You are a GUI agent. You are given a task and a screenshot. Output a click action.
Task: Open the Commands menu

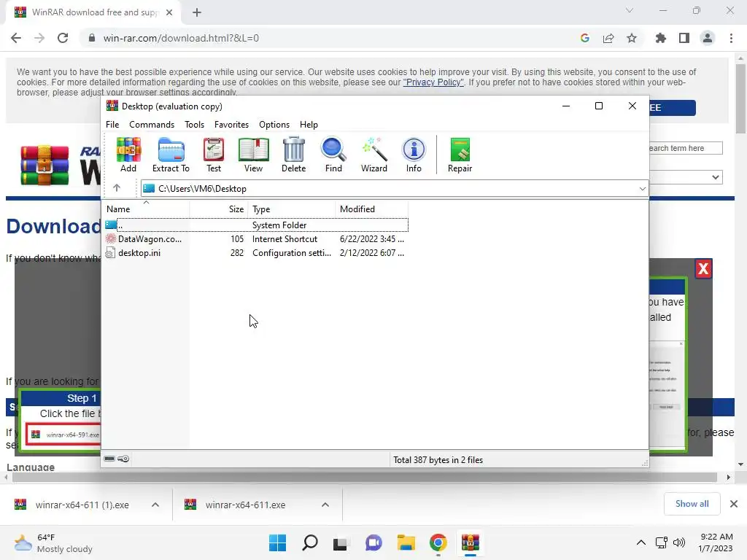click(x=152, y=124)
